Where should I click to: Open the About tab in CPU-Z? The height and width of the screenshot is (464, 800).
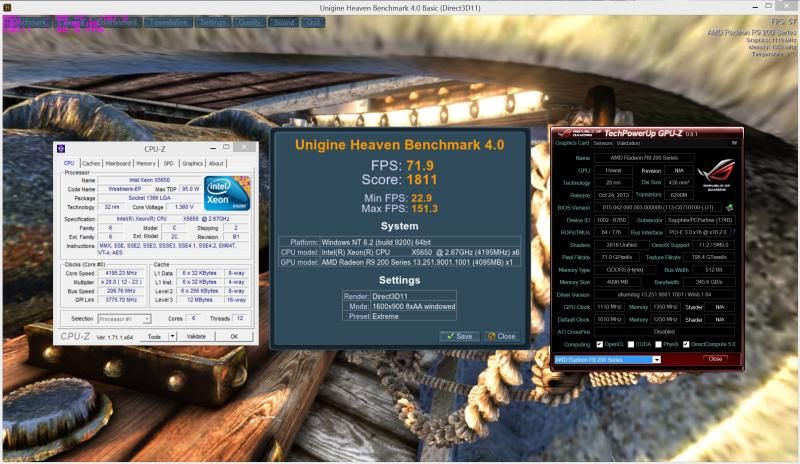click(216, 163)
